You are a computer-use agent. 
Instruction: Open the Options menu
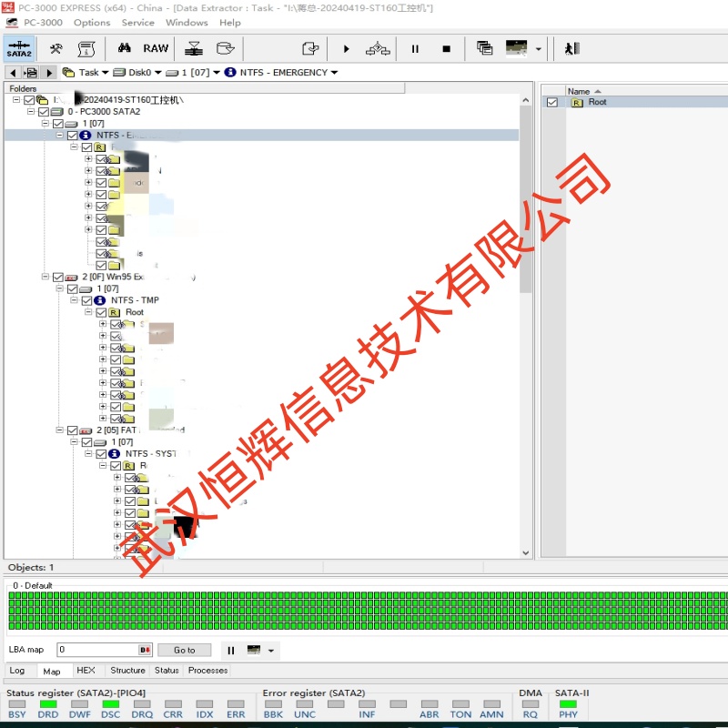(x=92, y=23)
